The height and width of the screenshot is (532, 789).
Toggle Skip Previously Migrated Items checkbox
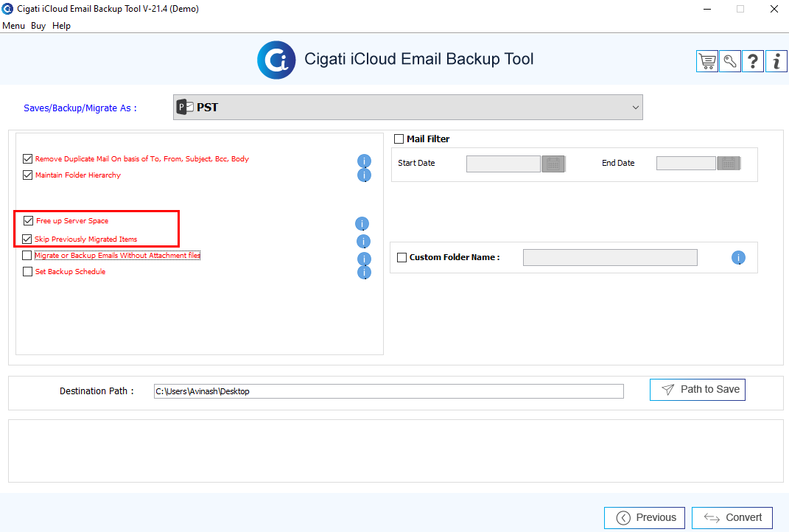point(27,239)
